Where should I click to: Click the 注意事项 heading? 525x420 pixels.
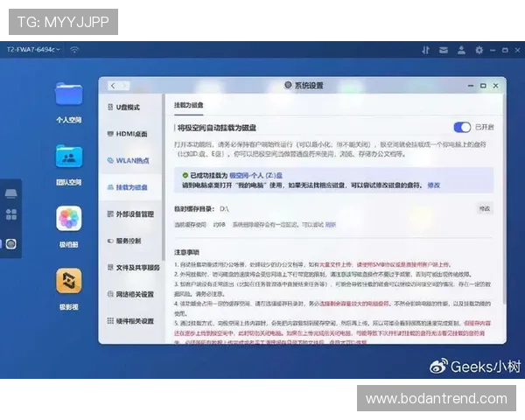pyautogui.click(x=186, y=252)
